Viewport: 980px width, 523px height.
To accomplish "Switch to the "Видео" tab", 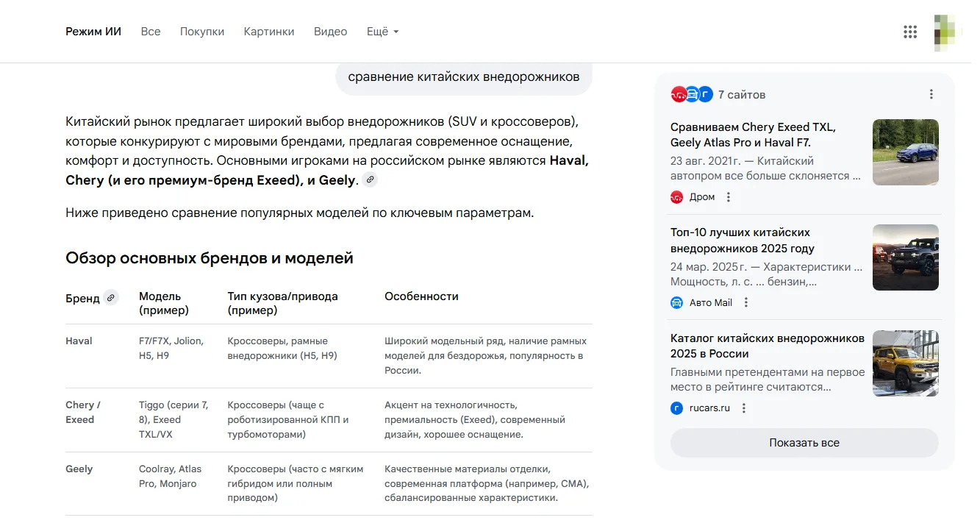I will click(x=330, y=32).
